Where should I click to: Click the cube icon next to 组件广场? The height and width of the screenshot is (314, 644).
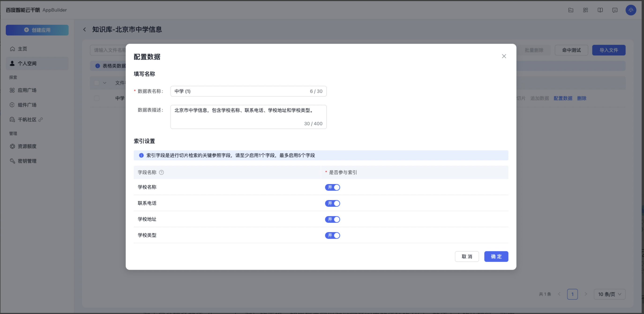click(x=12, y=105)
